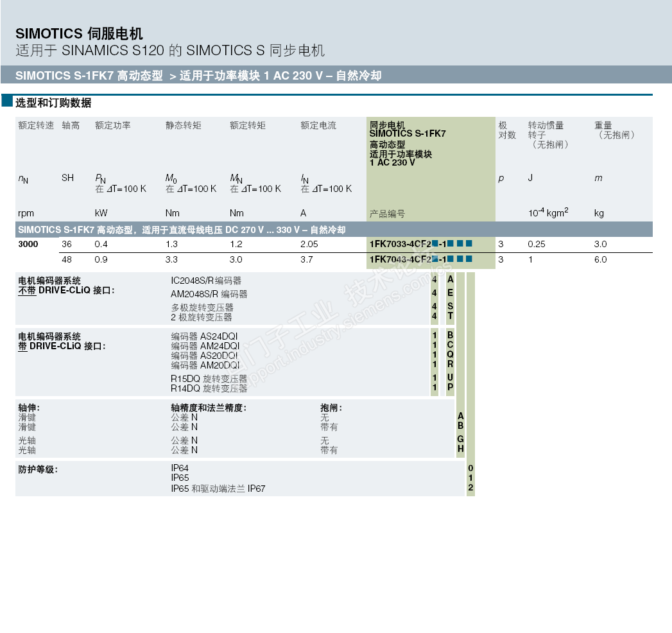Click the entry "编码器 AS24DQI"
The image size is (672, 633).
205,336
